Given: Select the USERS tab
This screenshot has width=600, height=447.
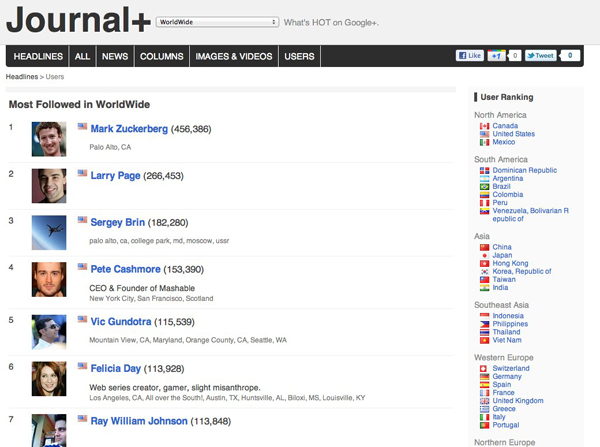Looking at the screenshot, I should click(299, 57).
